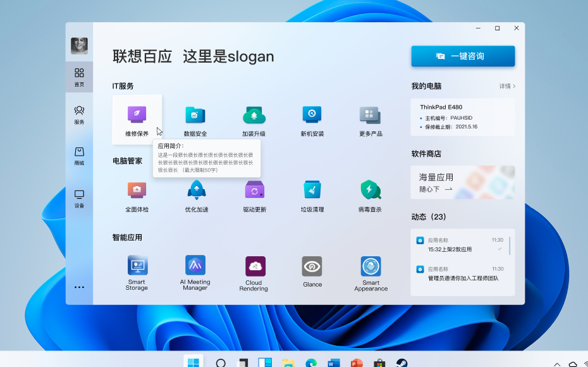Open the ThinkPad E480 info card

(x=463, y=117)
